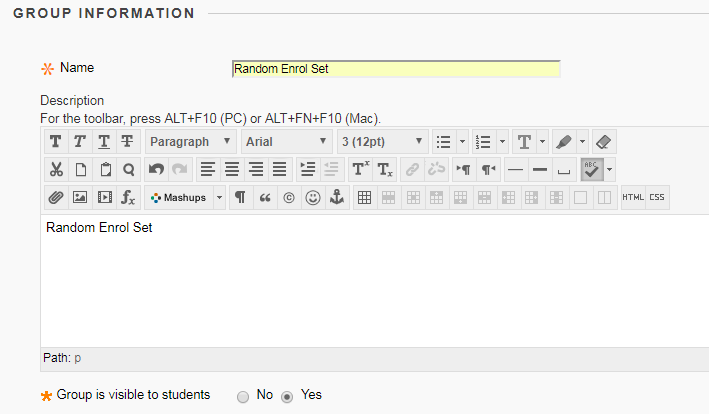Undo the last edit

[156, 170]
